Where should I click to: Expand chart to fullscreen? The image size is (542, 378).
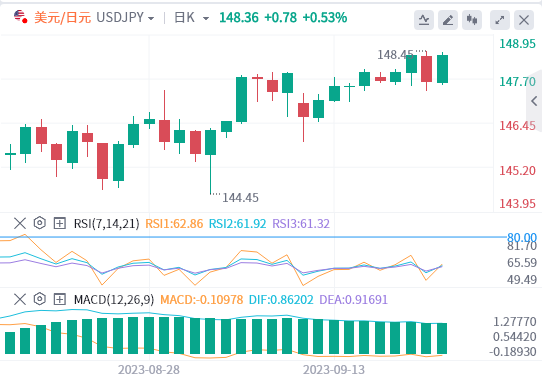500,20
